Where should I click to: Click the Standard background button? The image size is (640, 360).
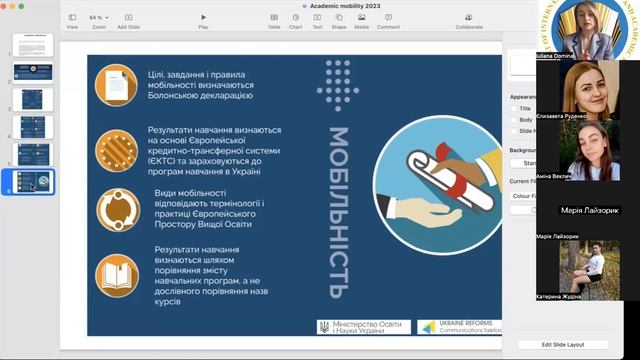tap(523, 163)
